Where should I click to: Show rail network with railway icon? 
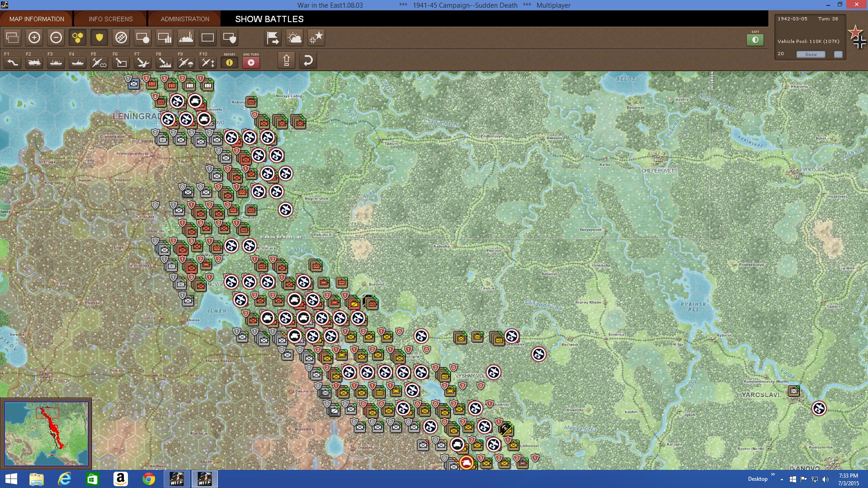(x=121, y=38)
